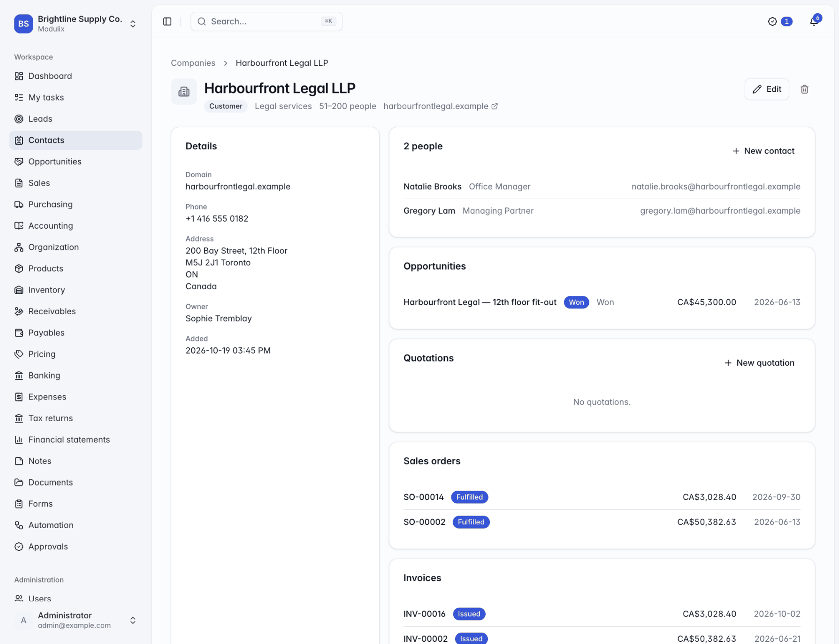This screenshot has width=839, height=644.
Task: Click the Pricing tag icon
Action: pos(19,354)
